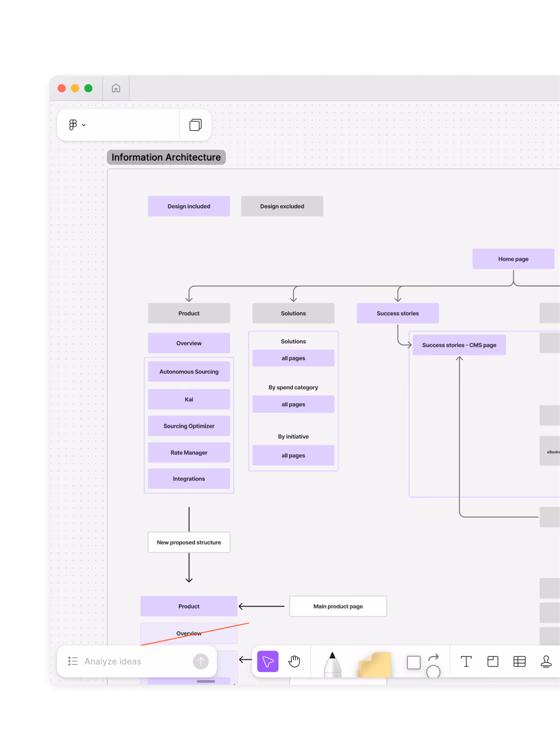Select the Text tool
560x747 pixels.
tap(466, 661)
